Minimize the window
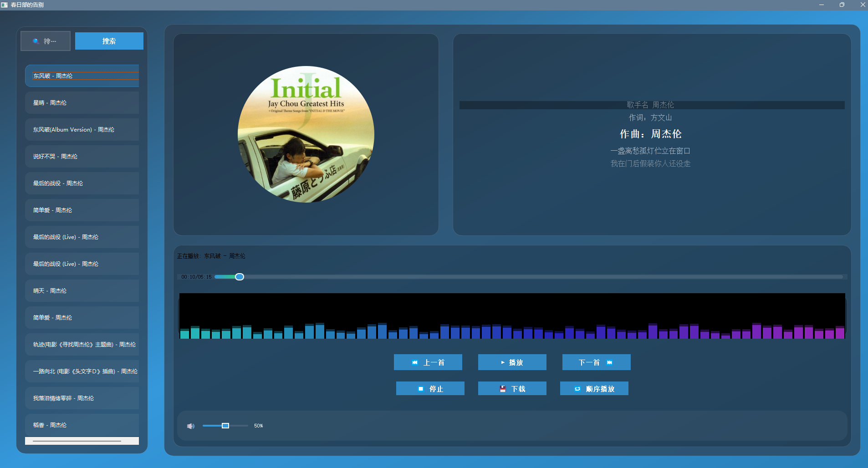 (x=822, y=5)
